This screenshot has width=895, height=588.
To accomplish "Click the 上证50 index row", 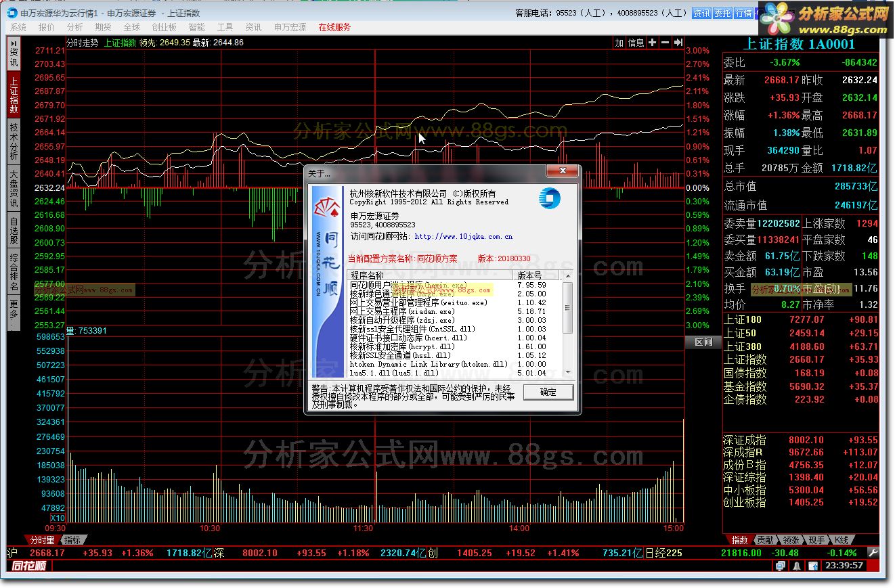I will [x=801, y=333].
